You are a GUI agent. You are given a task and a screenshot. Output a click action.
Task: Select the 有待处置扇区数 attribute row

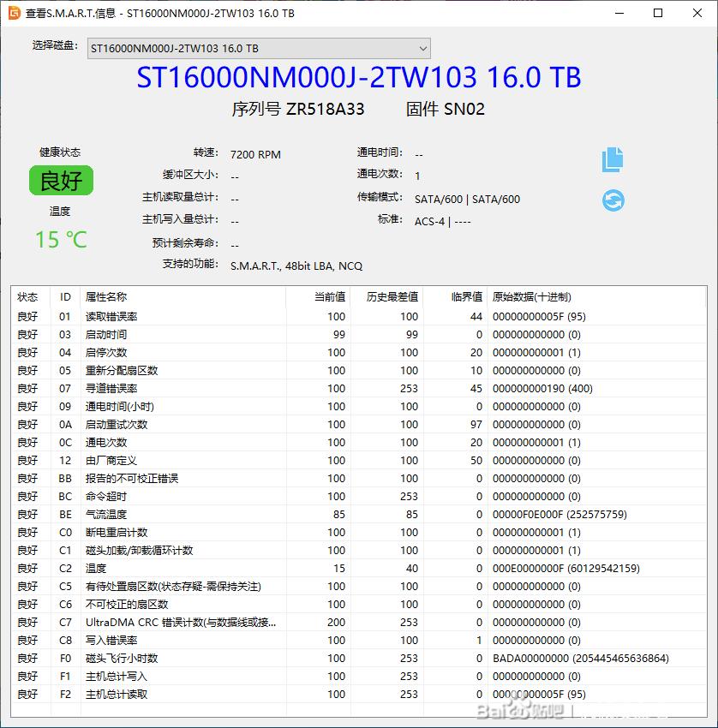[x=358, y=587]
